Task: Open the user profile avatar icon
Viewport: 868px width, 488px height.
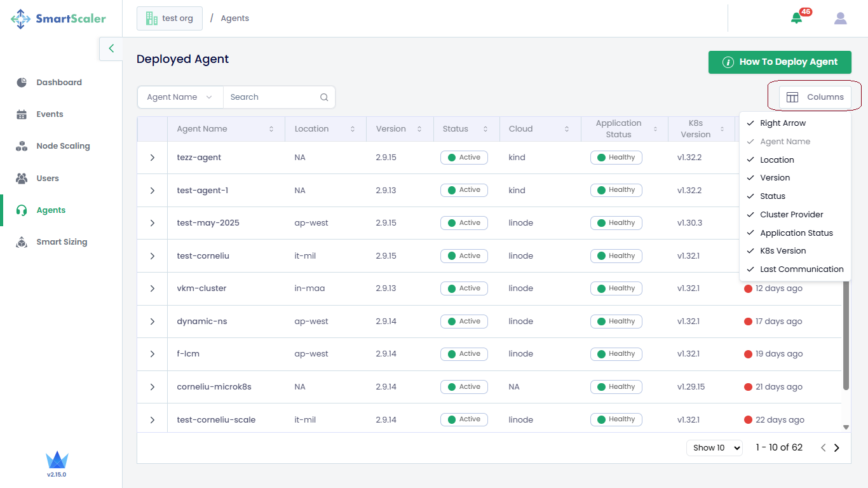Action: [841, 18]
